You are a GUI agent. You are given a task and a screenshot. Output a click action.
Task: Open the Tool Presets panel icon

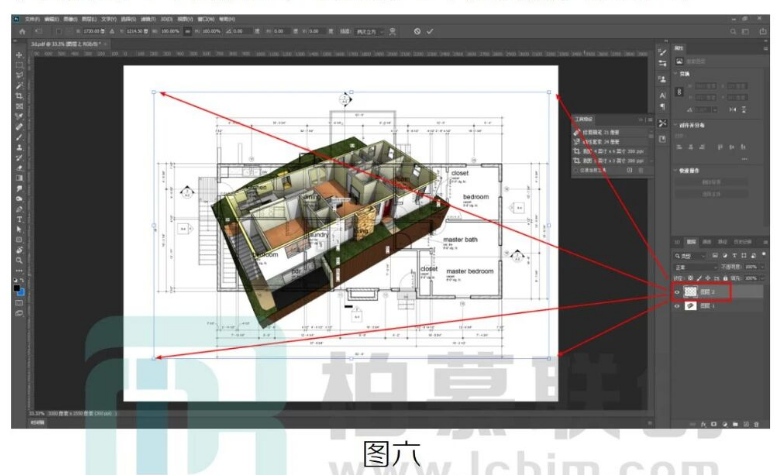tap(662, 123)
